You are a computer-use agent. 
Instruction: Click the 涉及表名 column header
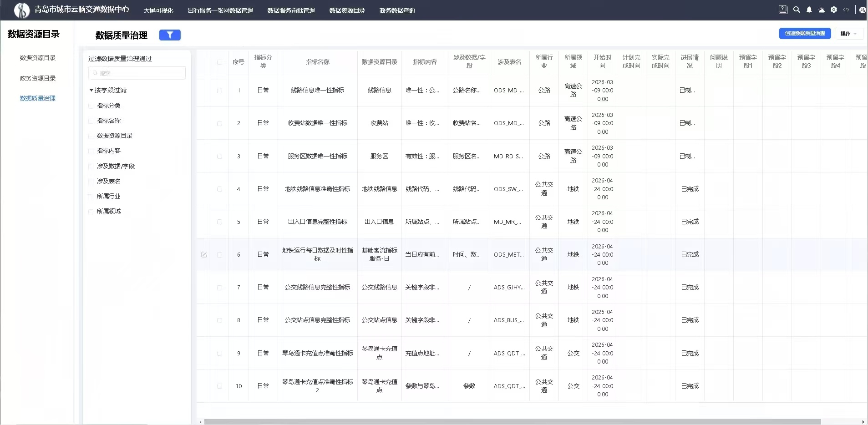click(510, 62)
